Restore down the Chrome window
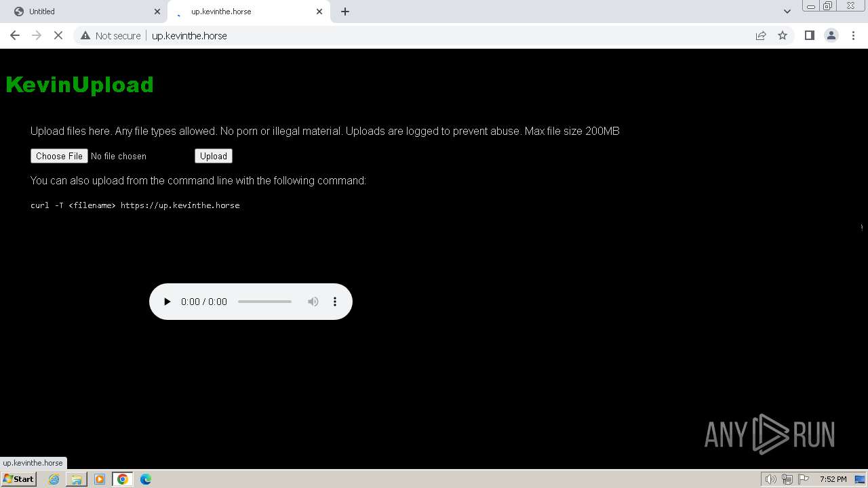Image resolution: width=868 pixels, height=488 pixels. pos(828,6)
